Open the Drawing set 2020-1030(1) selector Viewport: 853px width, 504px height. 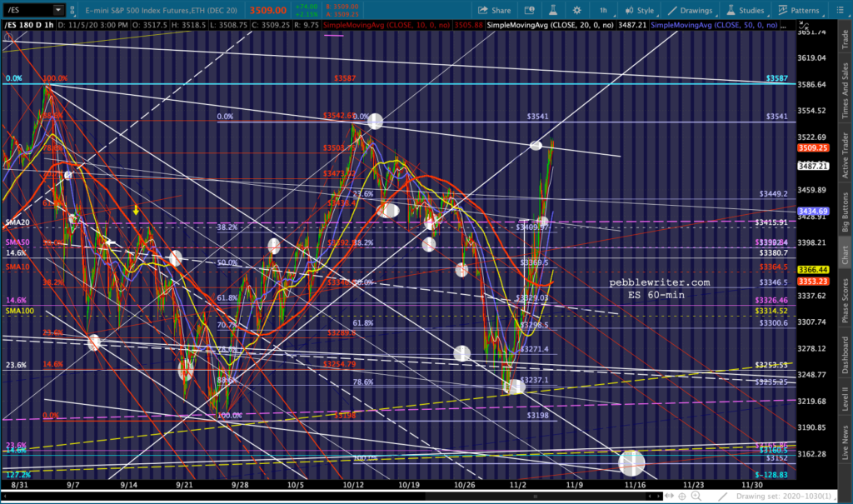[x=784, y=497]
